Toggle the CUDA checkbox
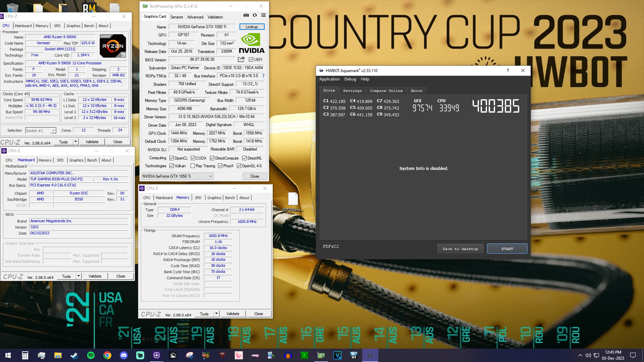The height and width of the screenshot is (362, 644). [x=193, y=158]
